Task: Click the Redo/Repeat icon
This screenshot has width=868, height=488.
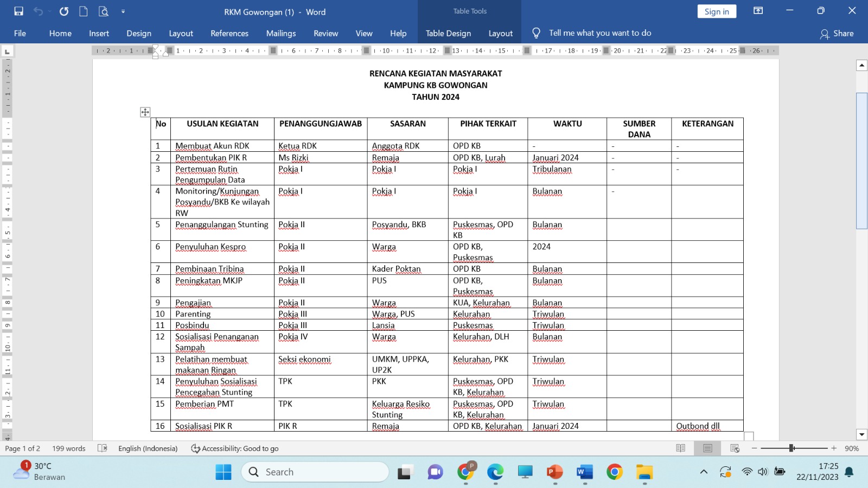Action: pos(64,11)
